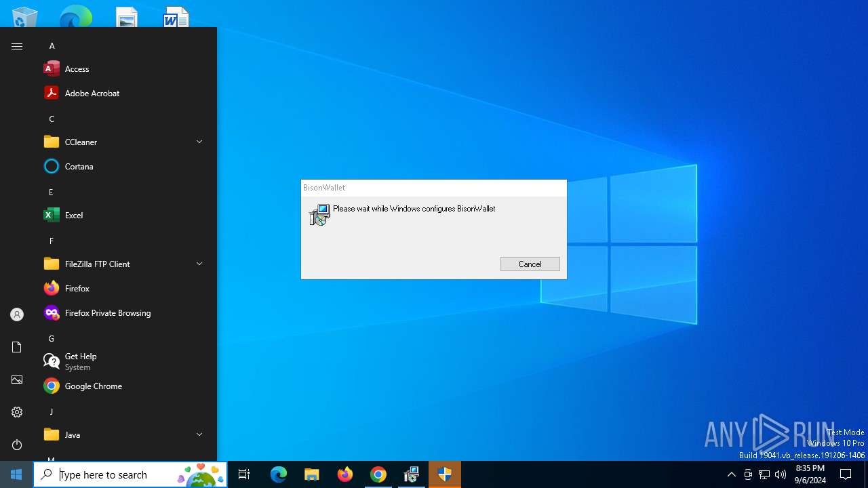
Task: Open File Explorer from the taskbar
Action: tap(311, 474)
